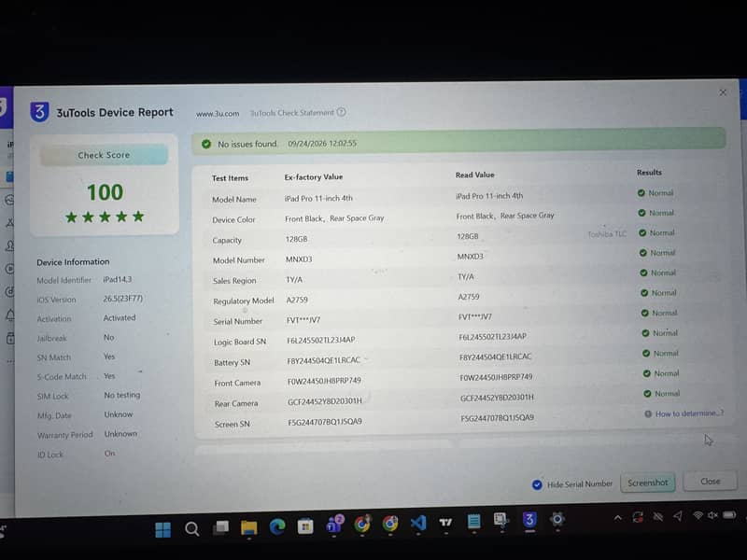
Task: Click the Ex-factory Value column header
Action: (x=314, y=176)
